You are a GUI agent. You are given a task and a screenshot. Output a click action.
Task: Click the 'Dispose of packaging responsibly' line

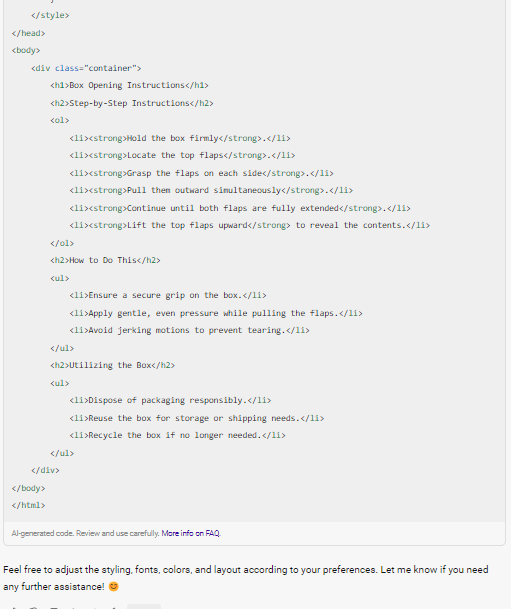[170, 400]
